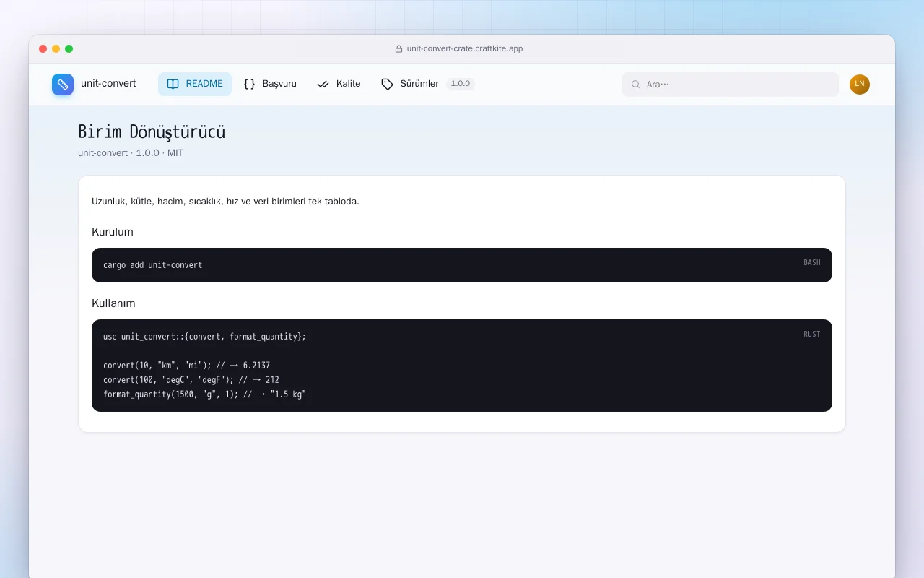
Task: Click the RUST label on the code block
Action: [812, 335]
